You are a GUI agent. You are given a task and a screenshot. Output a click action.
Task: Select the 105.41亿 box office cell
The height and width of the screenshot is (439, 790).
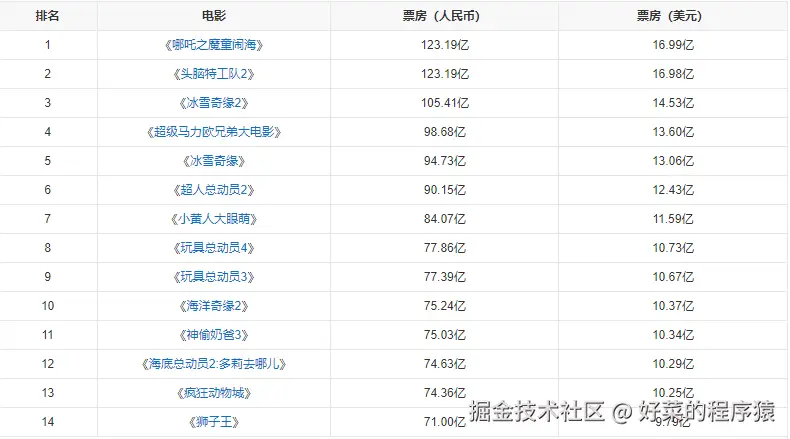click(x=443, y=103)
